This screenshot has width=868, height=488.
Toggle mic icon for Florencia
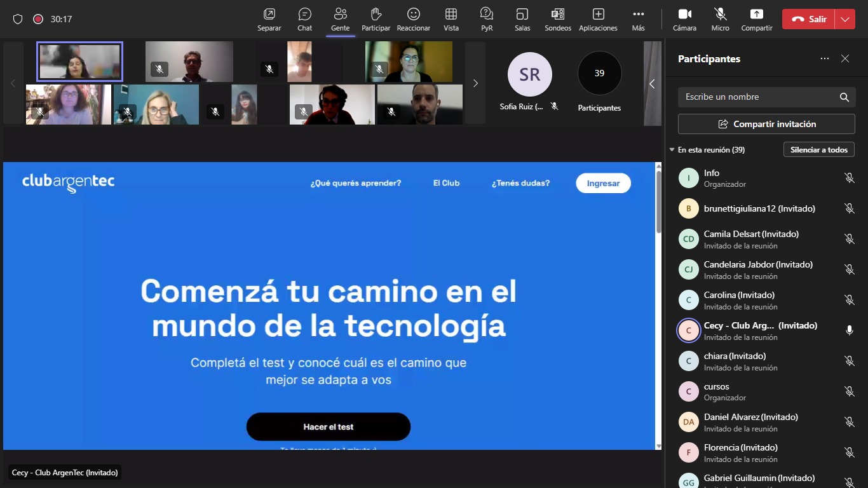[849, 452]
